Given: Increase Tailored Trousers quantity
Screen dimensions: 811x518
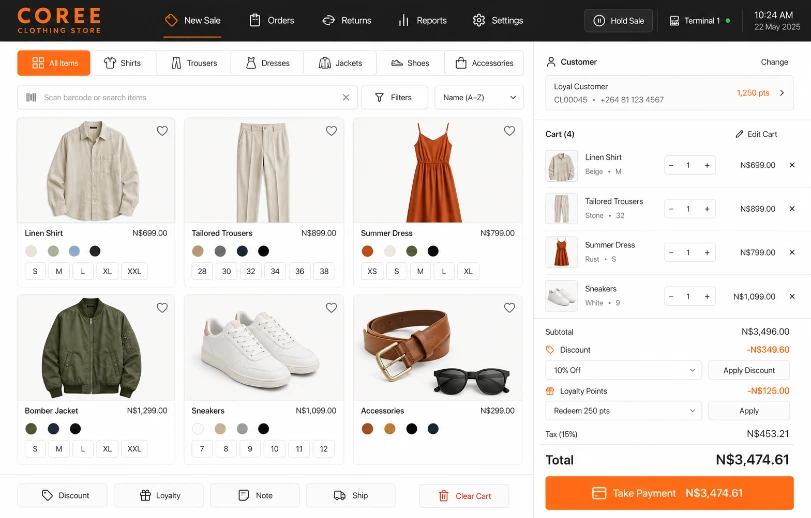Looking at the screenshot, I should click(x=707, y=209).
